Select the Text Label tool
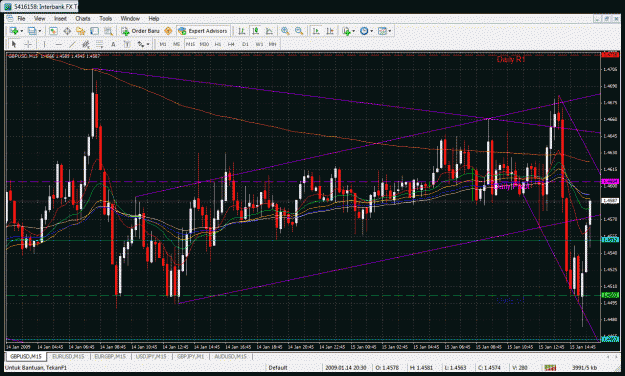625x376 pixels. point(127,44)
